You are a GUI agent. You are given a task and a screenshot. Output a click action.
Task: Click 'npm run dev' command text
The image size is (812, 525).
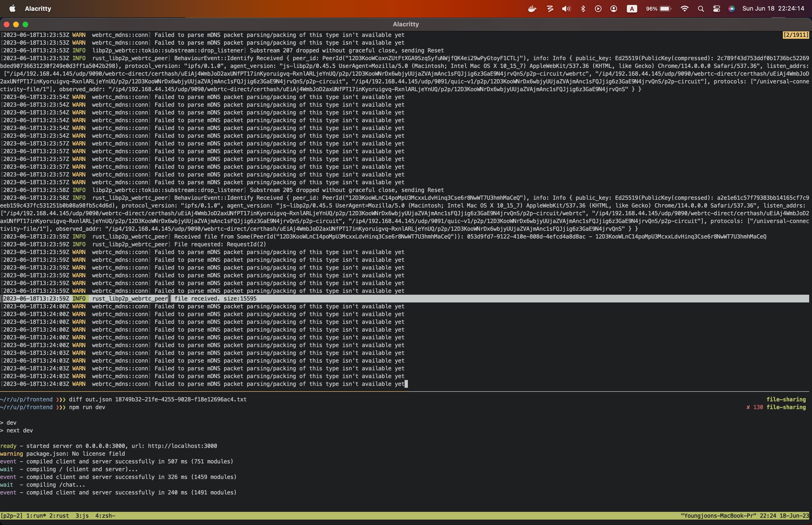[87, 407]
